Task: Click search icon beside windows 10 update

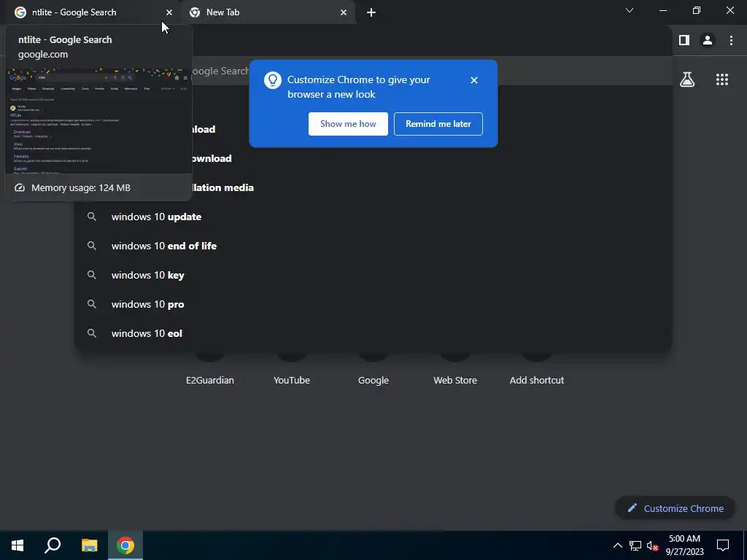Action: (92, 217)
